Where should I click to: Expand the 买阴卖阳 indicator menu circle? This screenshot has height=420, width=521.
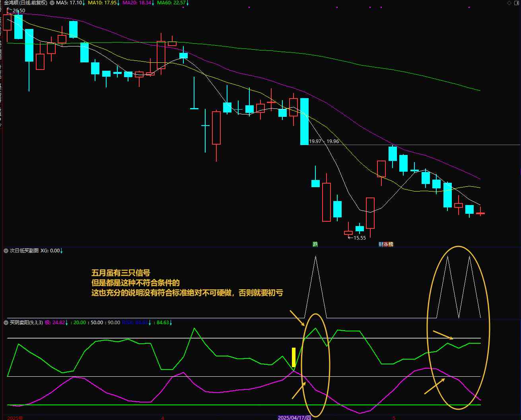point(6,323)
